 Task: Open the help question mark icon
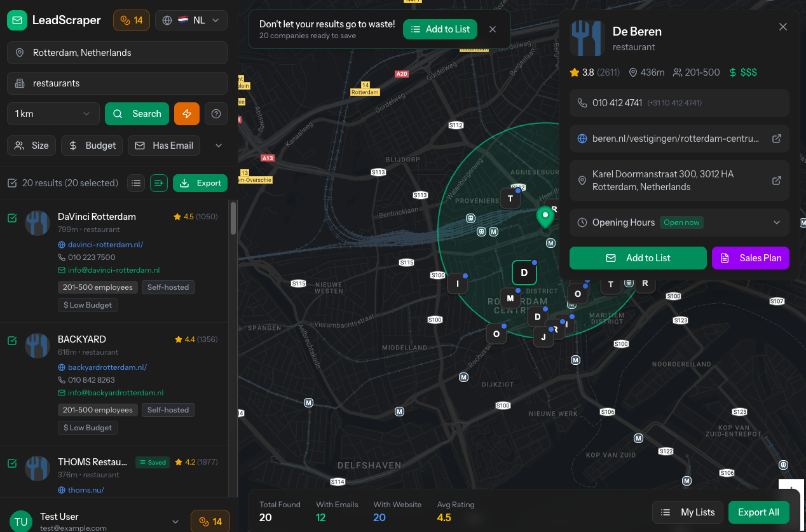click(x=216, y=114)
